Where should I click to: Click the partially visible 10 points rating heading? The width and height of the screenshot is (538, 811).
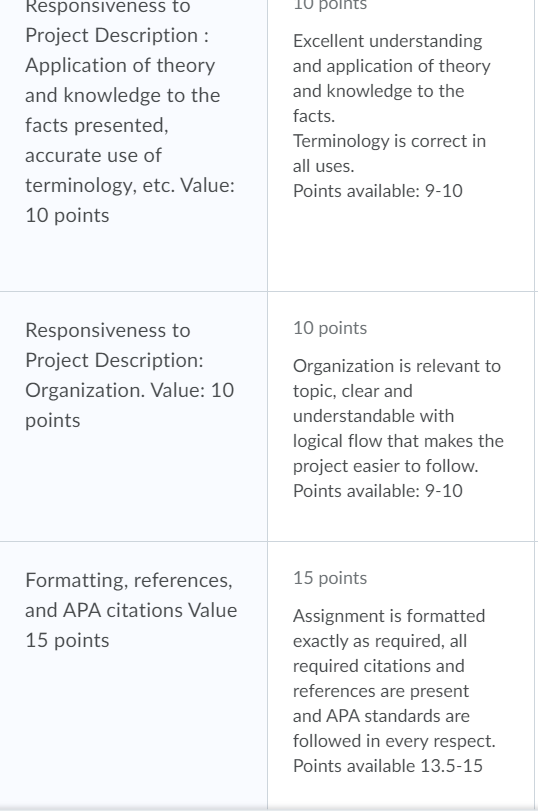[330, 5]
